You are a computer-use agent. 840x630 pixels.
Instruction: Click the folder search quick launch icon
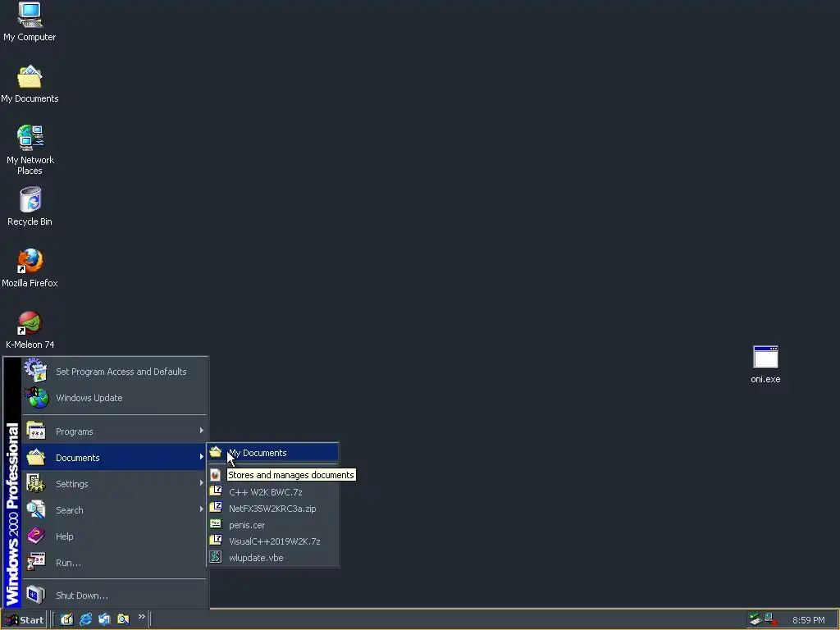click(123, 619)
